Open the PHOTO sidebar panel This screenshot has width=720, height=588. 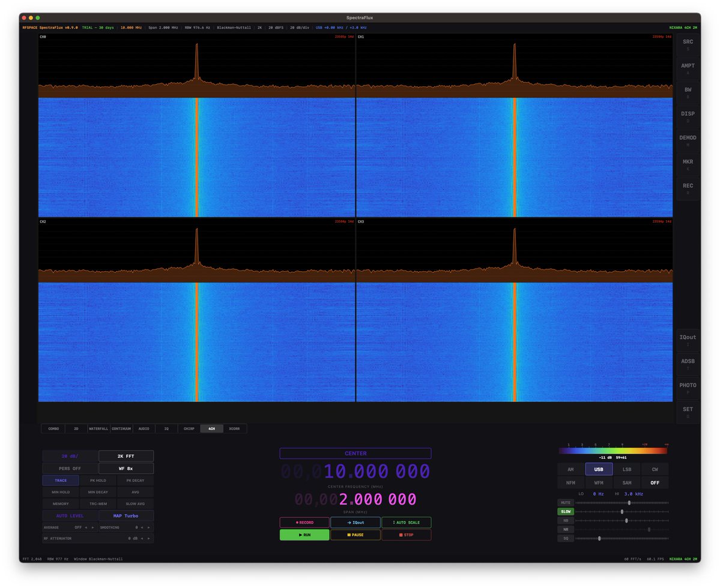688,388
